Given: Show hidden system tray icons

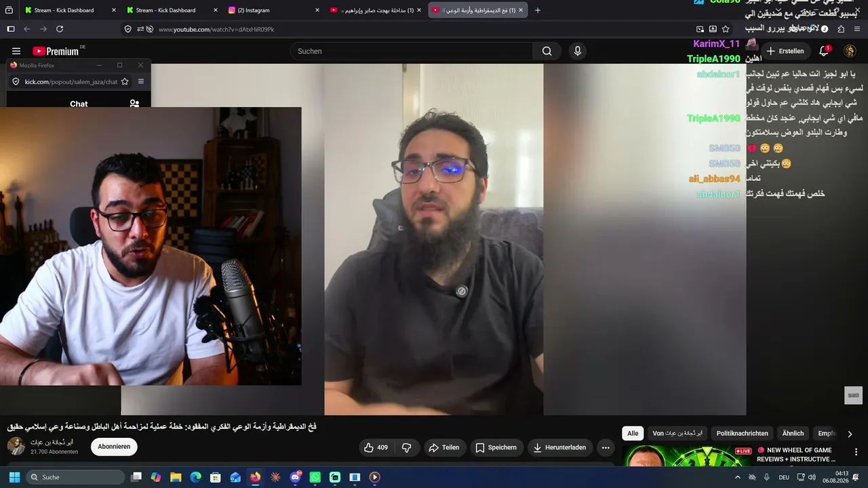Looking at the screenshot, I should tap(738, 477).
